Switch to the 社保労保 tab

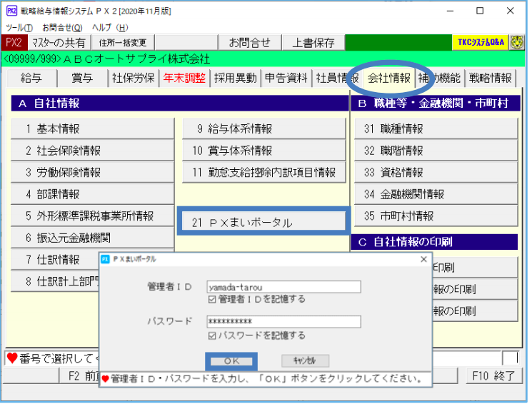(x=134, y=79)
